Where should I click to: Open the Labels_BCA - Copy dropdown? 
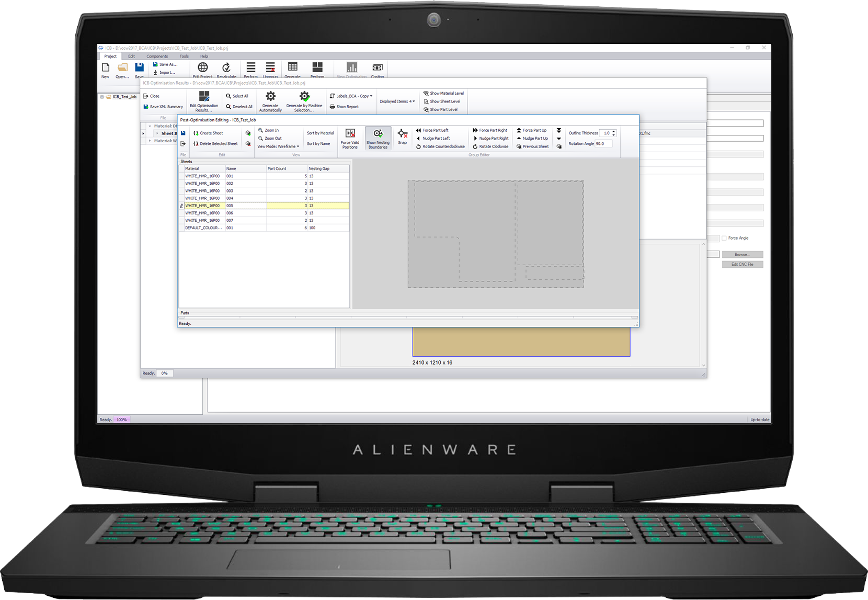coord(351,96)
